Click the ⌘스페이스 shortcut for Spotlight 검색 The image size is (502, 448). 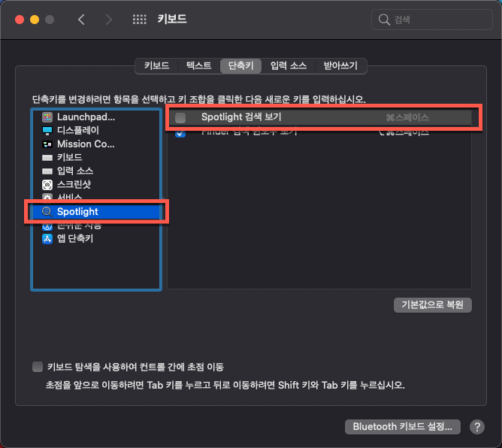point(407,117)
